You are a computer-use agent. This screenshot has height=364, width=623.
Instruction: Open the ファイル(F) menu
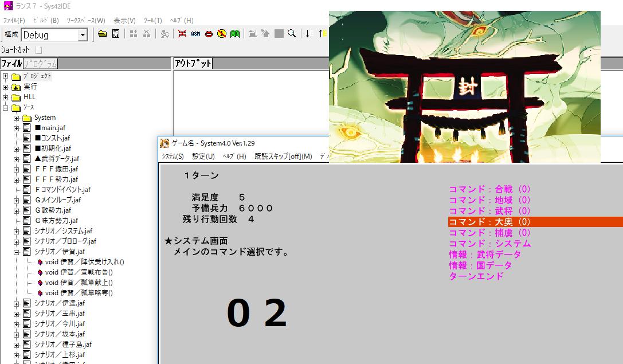(14, 20)
